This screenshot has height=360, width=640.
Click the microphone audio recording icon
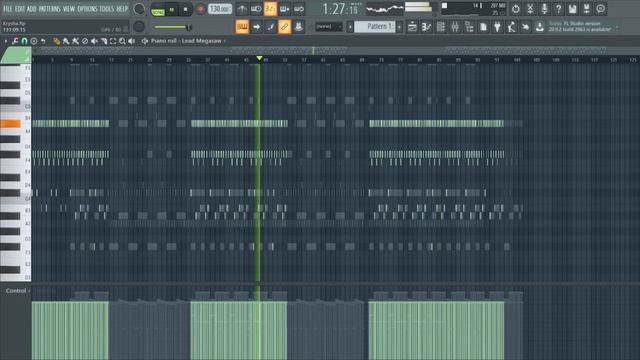(544, 9)
